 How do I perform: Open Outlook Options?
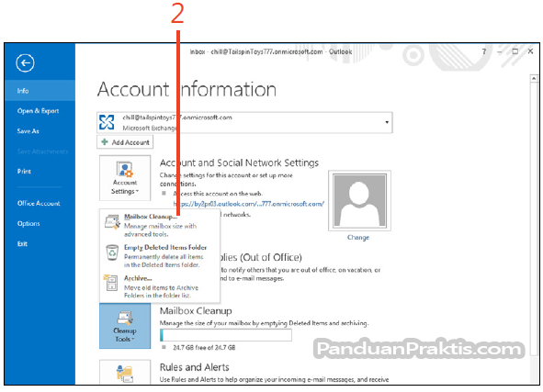tap(28, 223)
